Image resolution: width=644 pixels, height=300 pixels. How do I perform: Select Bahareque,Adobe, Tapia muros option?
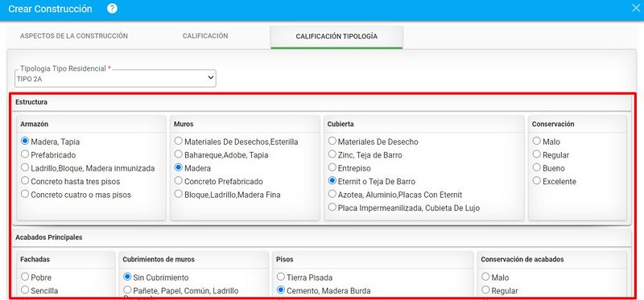[x=178, y=154]
